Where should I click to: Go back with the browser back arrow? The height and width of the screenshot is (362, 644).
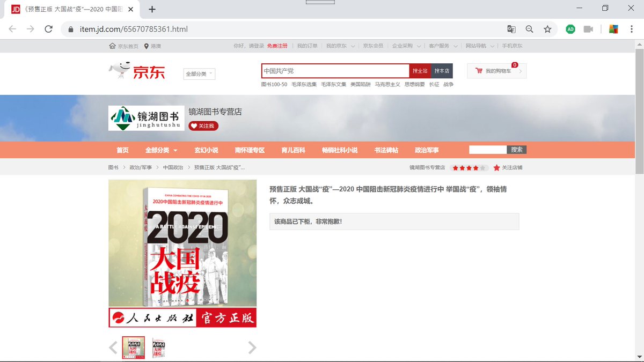(x=12, y=29)
